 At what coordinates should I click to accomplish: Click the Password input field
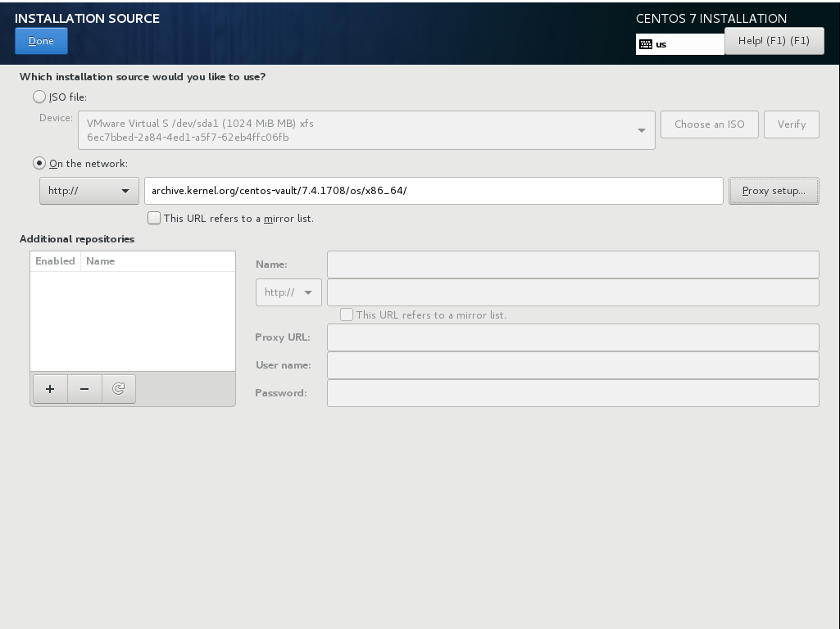[x=573, y=393]
